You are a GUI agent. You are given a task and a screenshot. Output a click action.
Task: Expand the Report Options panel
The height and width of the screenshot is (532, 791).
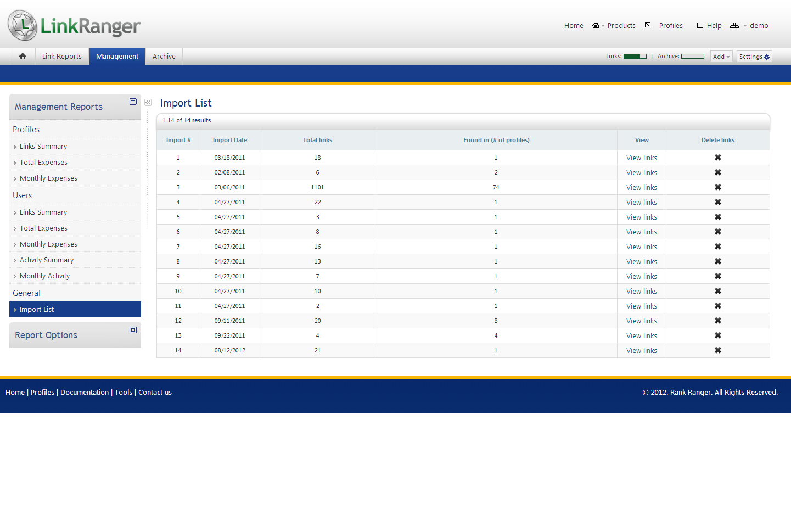pyautogui.click(x=133, y=330)
